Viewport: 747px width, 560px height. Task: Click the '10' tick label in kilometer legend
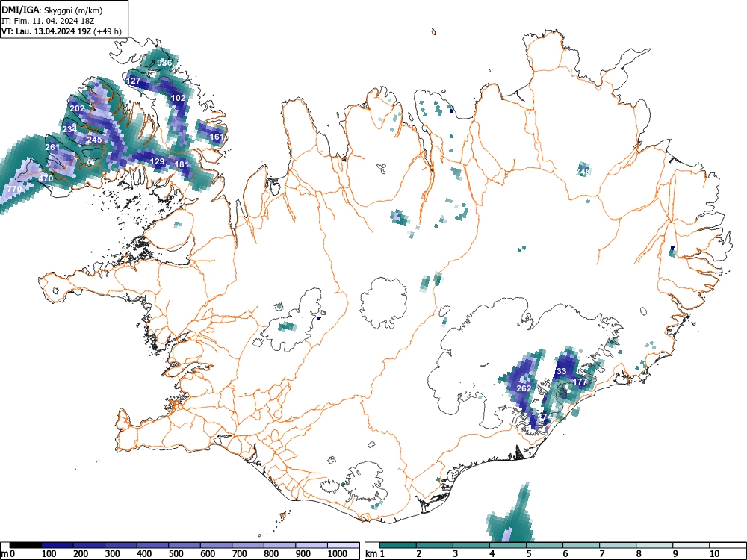point(714,554)
